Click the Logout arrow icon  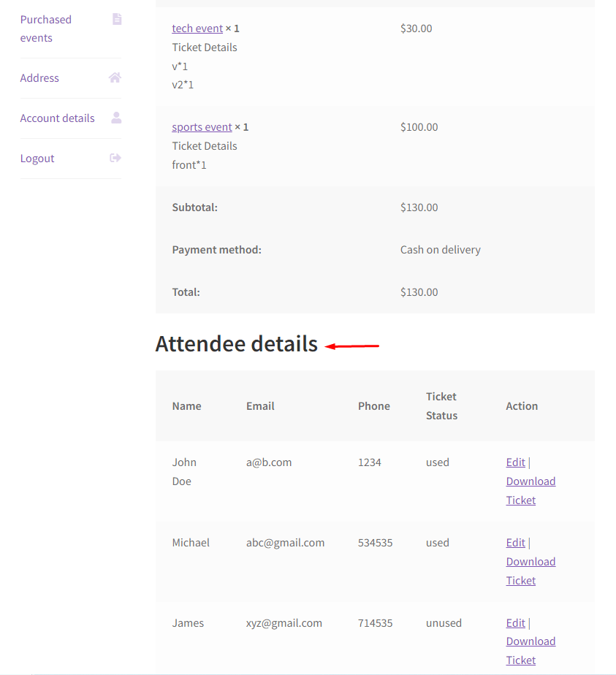pos(115,158)
